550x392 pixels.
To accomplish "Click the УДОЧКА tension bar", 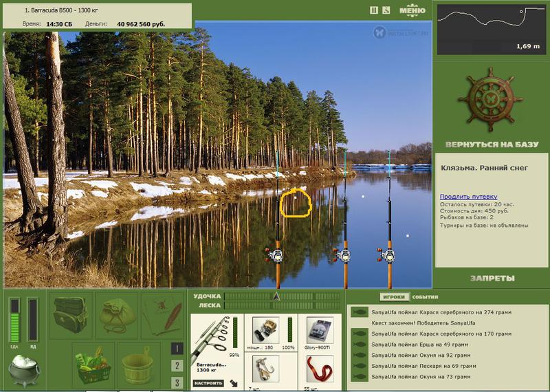I will coord(282,296).
